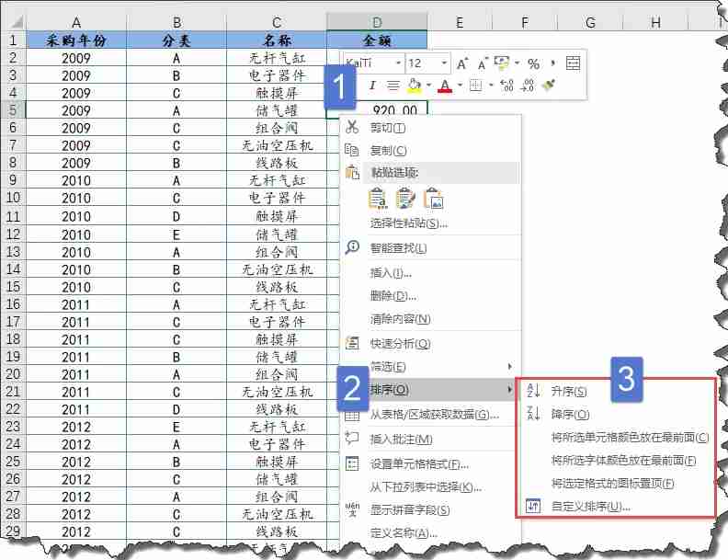Toggle italic formatting
Image resolution: width=728 pixels, height=560 pixels.
[x=372, y=86]
